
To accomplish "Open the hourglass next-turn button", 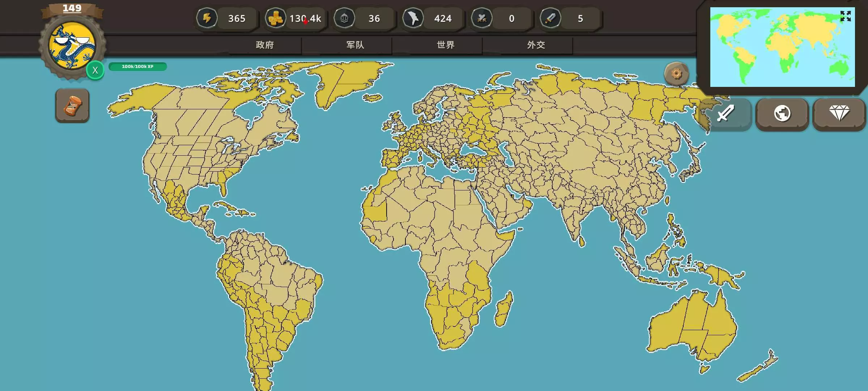I will (72, 106).
